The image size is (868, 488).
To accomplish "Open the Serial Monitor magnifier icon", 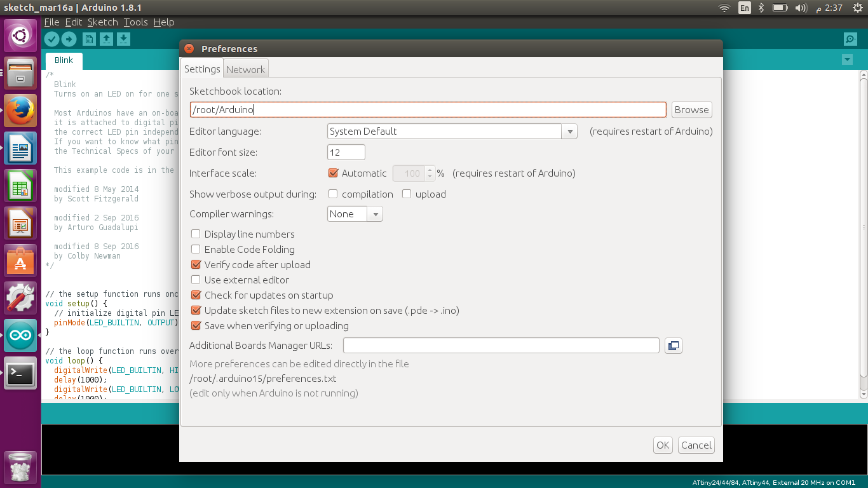I will tap(850, 39).
